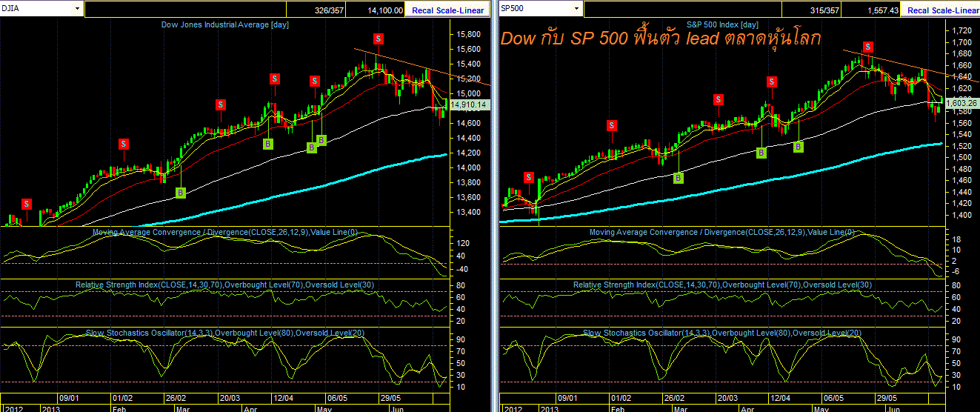The image size is (980, 412).
Task: Click the MACD indicator label on the SP500 chart
Action: coord(722,233)
